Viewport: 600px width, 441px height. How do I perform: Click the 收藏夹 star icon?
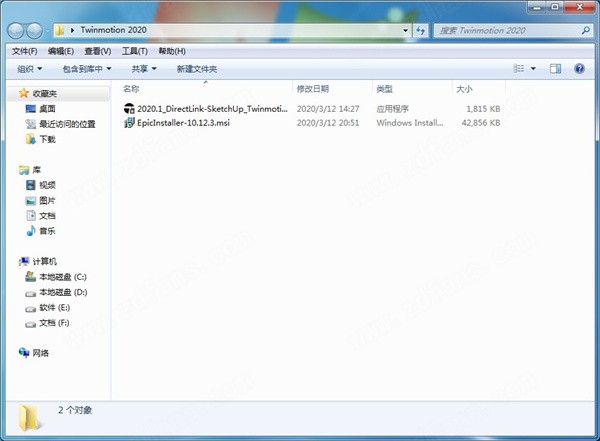click(x=24, y=93)
